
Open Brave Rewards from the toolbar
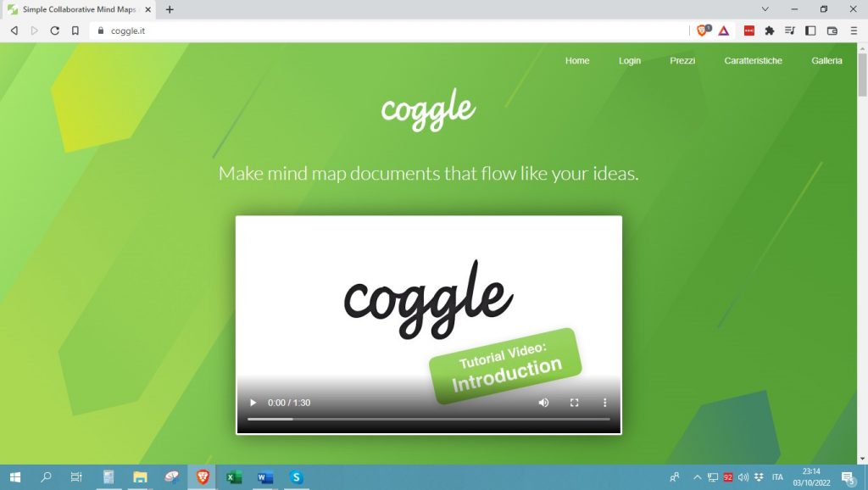[726, 31]
